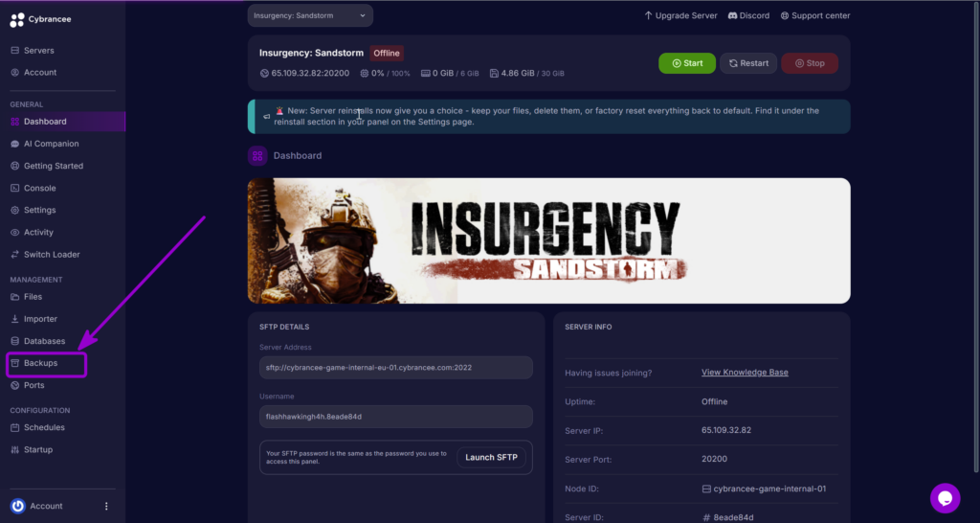The width and height of the screenshot is (980, 523).
Task: Click the bottom Account label next to avatar
Action: coord(46,506)
